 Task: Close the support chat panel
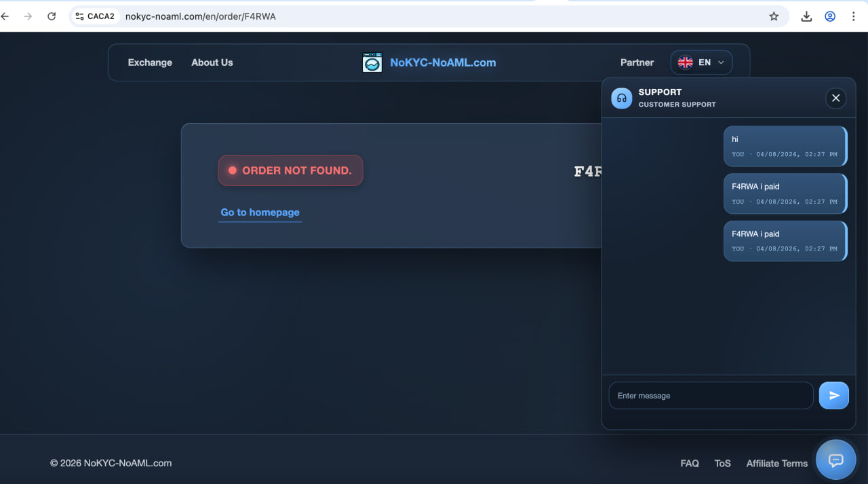point(835,98)
